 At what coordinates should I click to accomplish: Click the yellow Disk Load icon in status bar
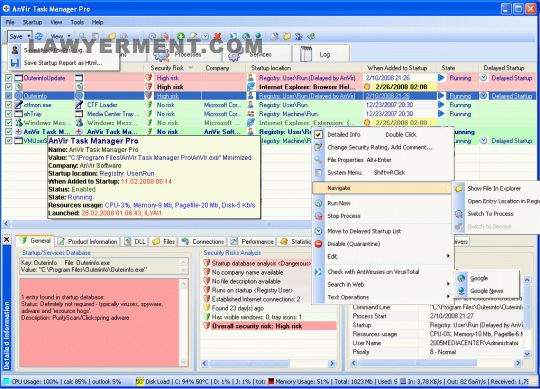pos(139,381)
